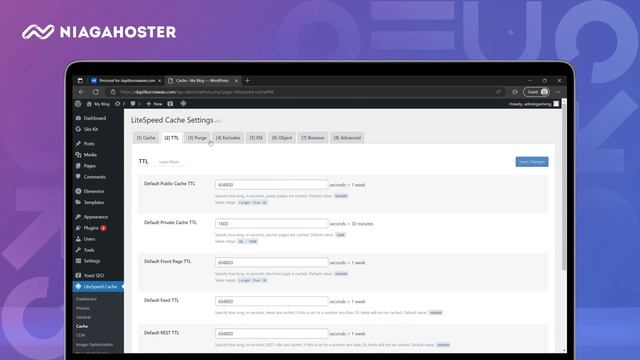
Task: Click the browser refresh button
Action: coord(96,92)
